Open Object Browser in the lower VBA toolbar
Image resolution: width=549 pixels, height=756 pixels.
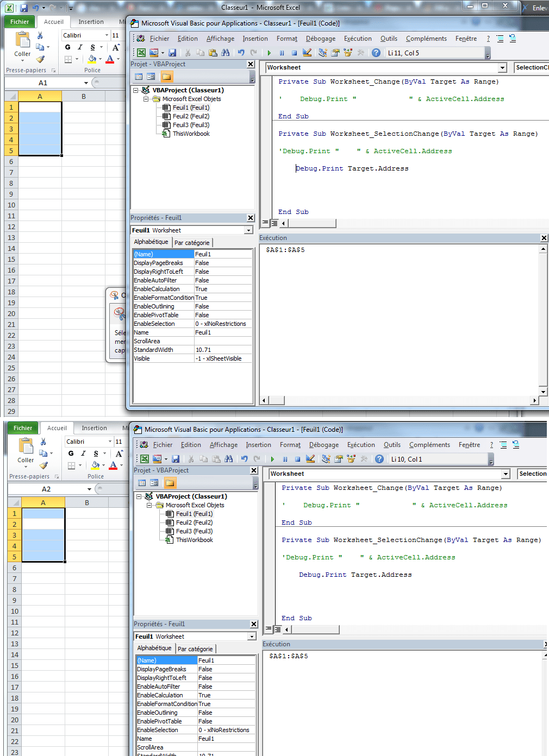[351, 459]
